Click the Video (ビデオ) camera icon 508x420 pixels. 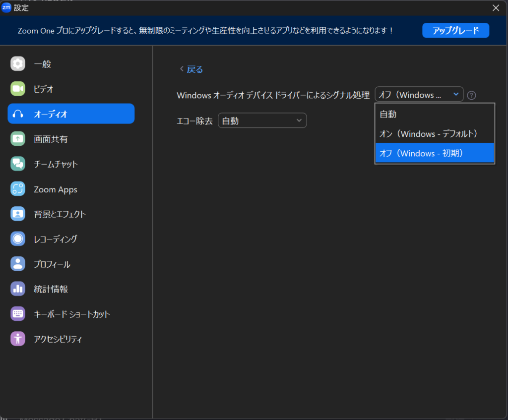click(18, 89)
